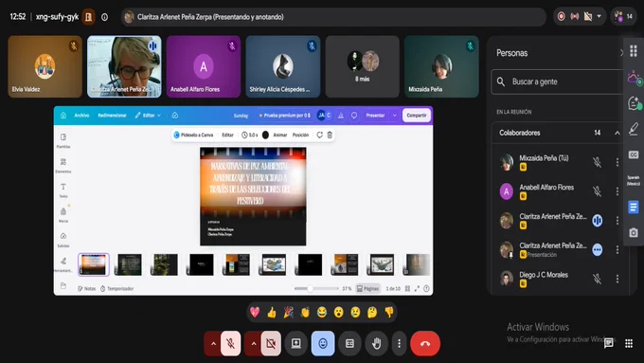Screen dimensions: 644x363
Task: Open the Texto panel in Canva sidebar
Action: pos(63,191)
